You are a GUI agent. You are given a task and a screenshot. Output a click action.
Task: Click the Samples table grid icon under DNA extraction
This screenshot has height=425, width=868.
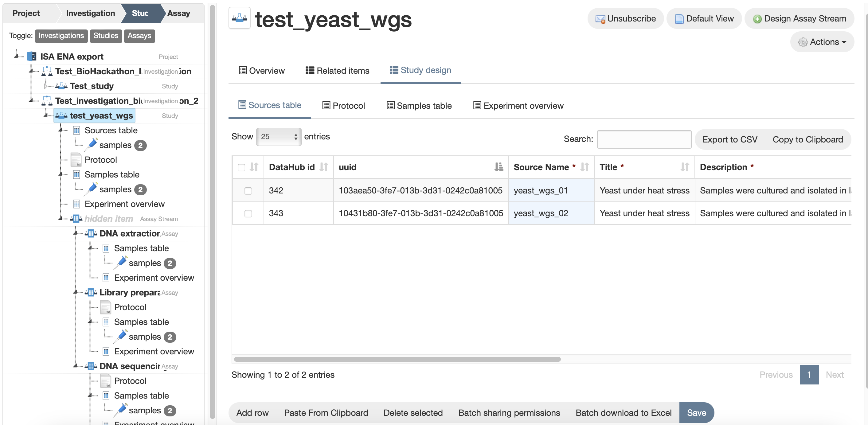(x=106, y=248)
